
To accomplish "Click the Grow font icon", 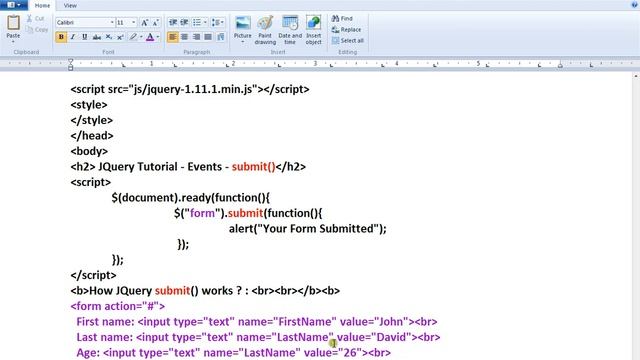I will click(144, 22).
